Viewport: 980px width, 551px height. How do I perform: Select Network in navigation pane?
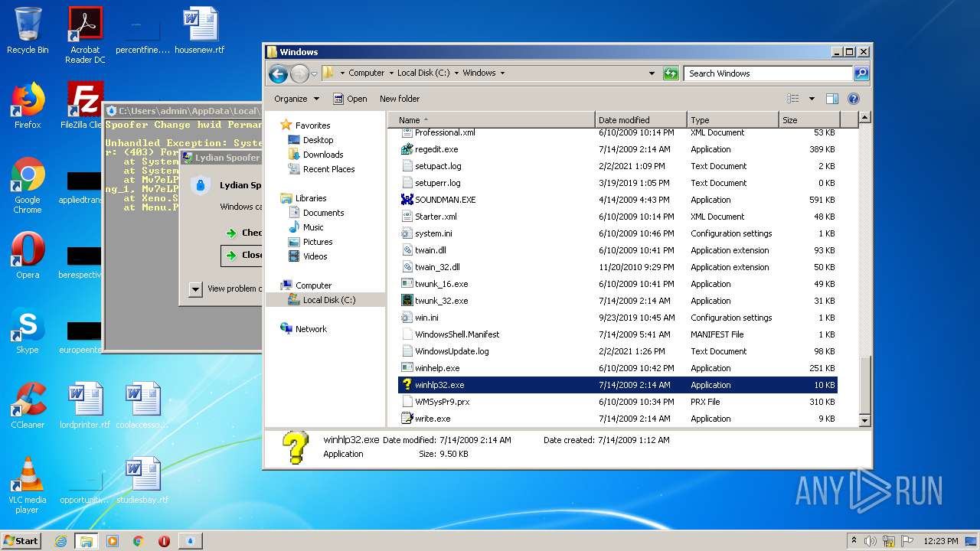point(311,329)
